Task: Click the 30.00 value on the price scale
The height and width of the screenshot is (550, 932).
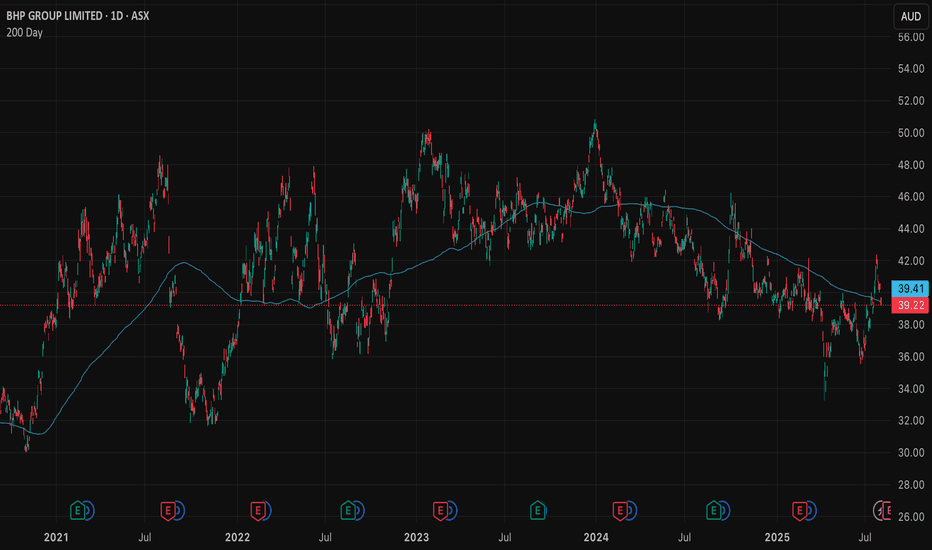Action: click(911, 452)
